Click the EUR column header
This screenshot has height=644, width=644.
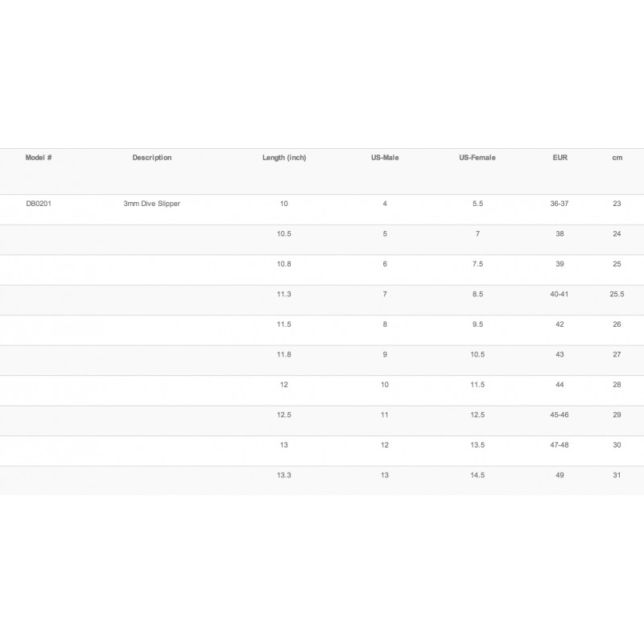coord(559,158)
